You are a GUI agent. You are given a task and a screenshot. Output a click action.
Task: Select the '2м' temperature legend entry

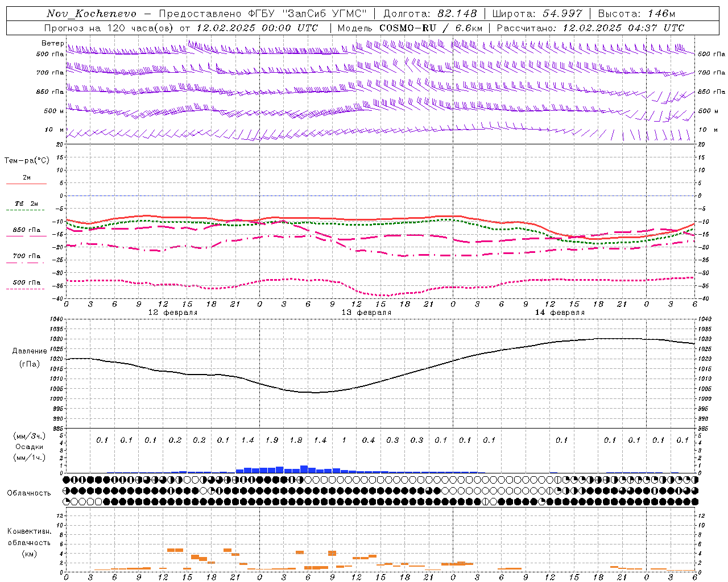(27, 177)
